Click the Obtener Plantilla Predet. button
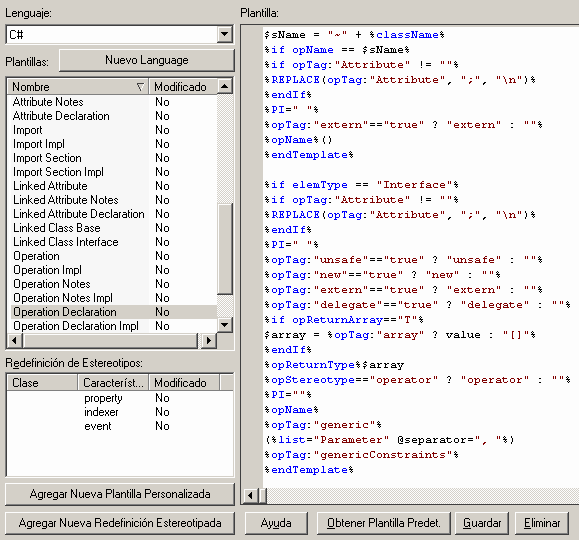This screenshot has height=540, width=579. pos(384,523)
